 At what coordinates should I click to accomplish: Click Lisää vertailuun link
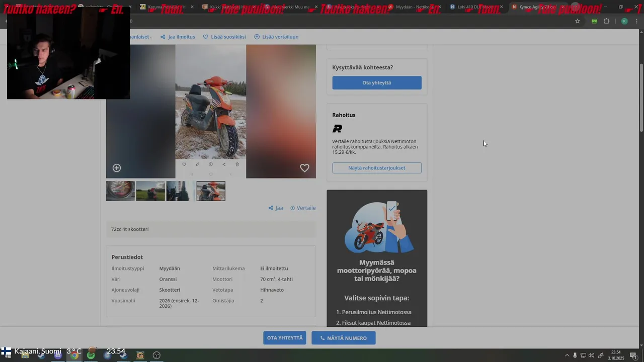276,37
